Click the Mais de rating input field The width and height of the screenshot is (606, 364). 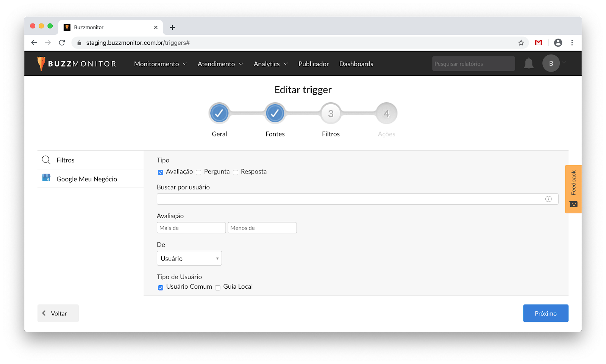[191, 228]
